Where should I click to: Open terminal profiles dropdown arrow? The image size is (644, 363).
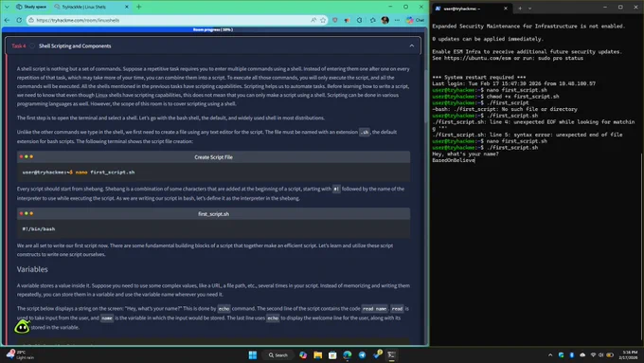[529, 9]
